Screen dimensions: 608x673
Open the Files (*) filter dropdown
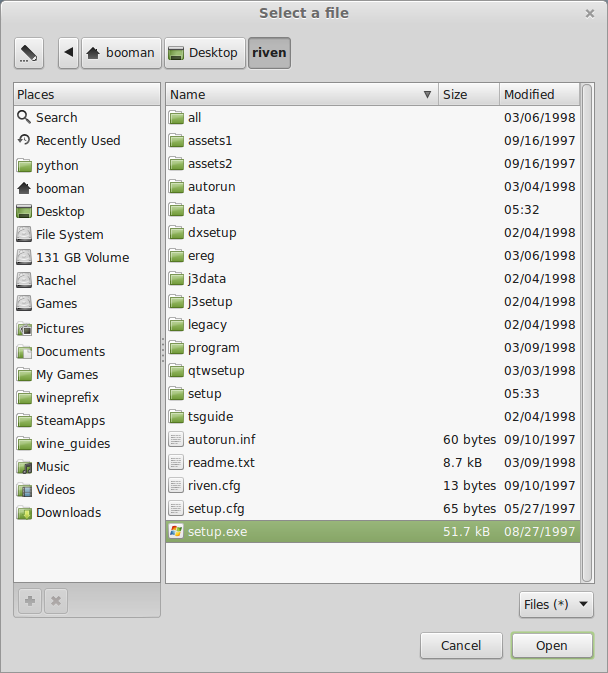point(556,604)
